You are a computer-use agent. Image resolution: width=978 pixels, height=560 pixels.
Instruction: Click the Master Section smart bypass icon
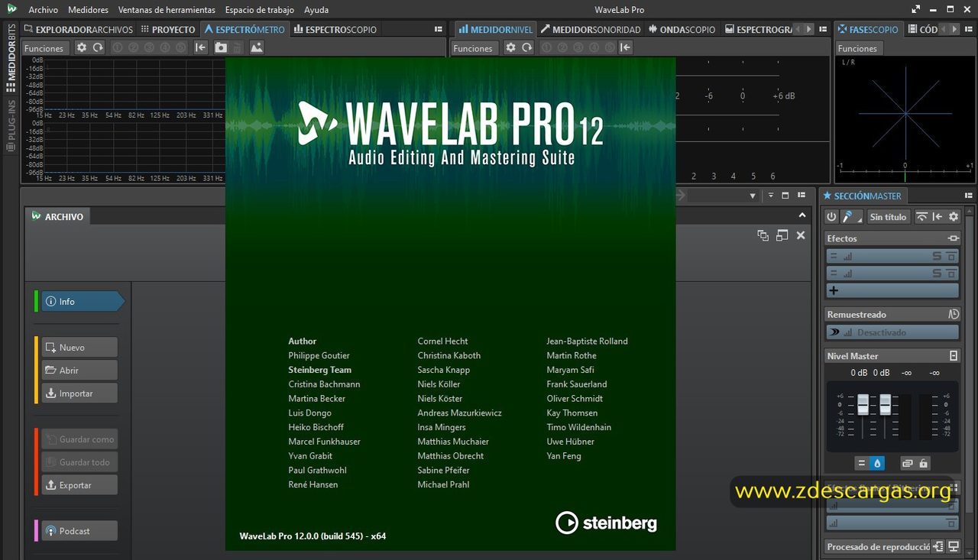coord(921,217)
